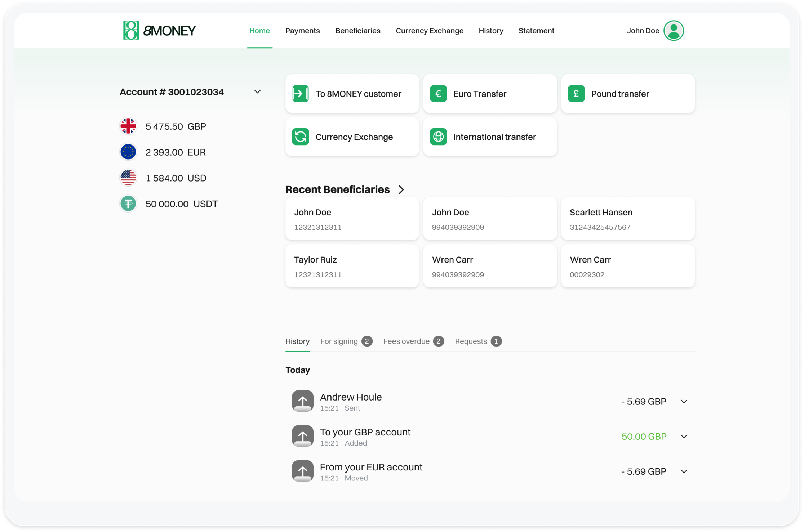Select the History tab below beneficiaries
Viewport: 804px width, 532px height.
coord(297,341)
